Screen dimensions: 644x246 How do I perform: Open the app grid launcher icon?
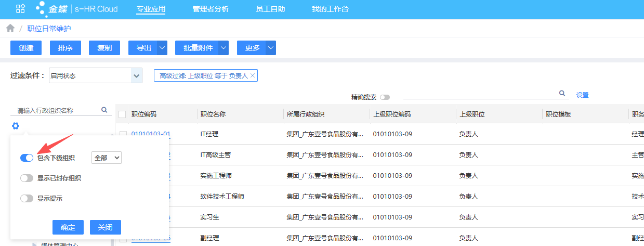click(20, 9)
